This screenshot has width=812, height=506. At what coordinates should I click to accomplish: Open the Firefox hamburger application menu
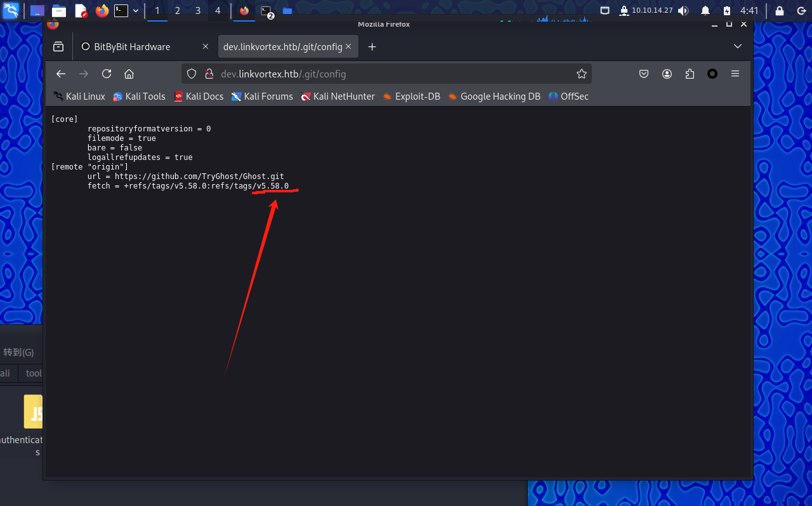point(735,74)
